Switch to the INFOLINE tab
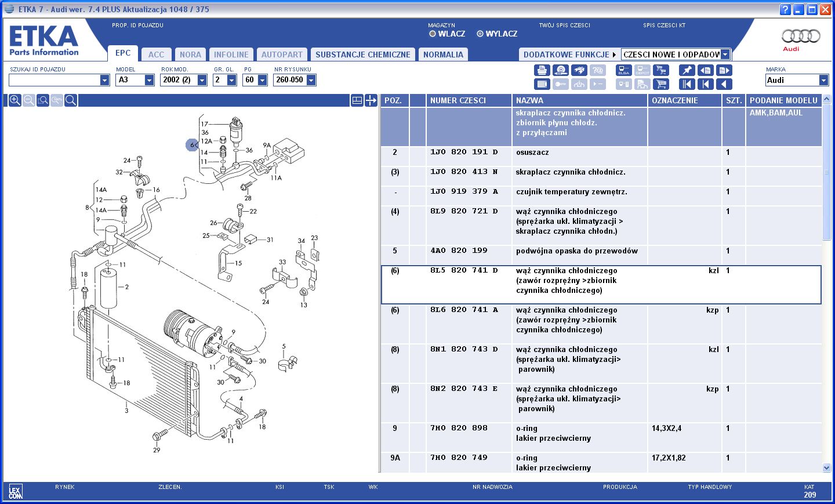This screenshot has height=504, width=835. point(231,55)
